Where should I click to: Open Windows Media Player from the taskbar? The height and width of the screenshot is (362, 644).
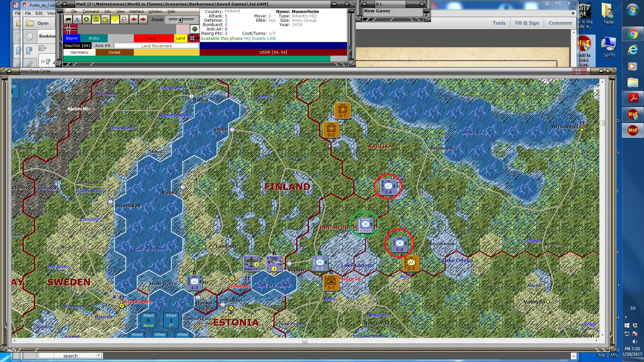click(633, 66)
